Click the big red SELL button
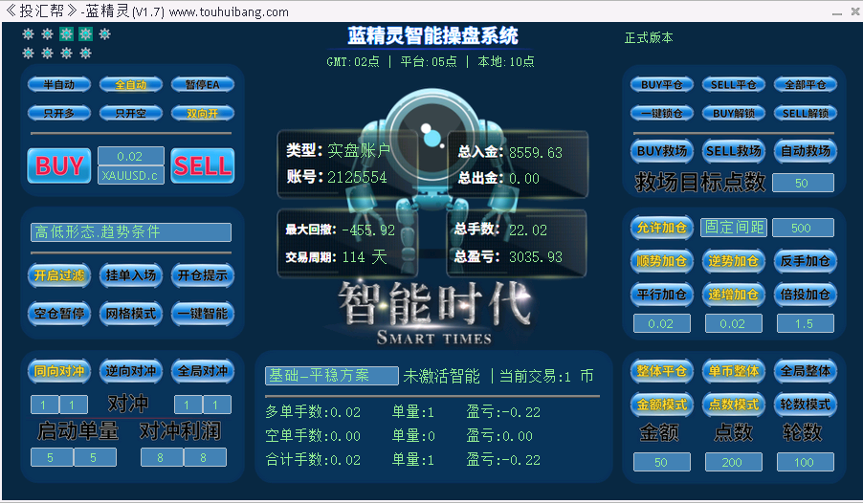The height and width of the screenshot is (504, 863). [203, 165]
